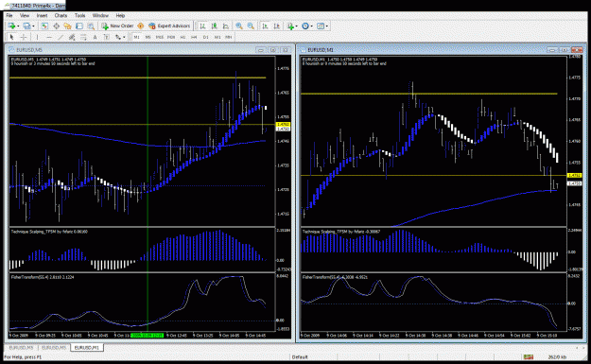591x364 pixels.
Task: Select the Text Label tool
Action: coord(107,37)
